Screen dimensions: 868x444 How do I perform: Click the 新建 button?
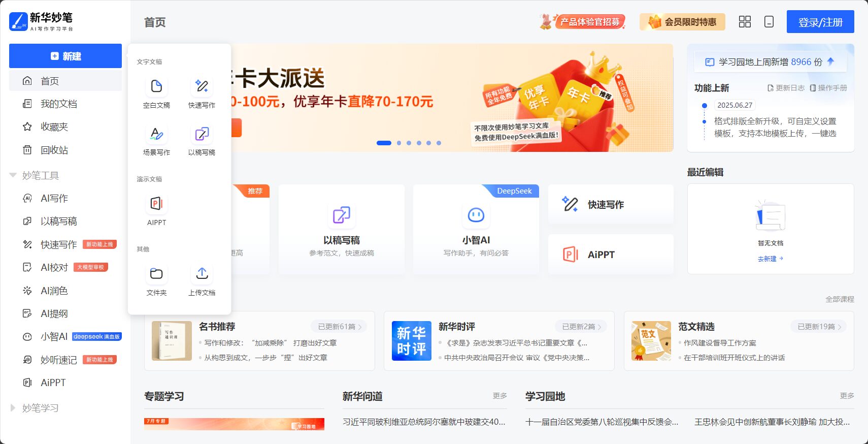pyautogui.click(x=65, y=56)
